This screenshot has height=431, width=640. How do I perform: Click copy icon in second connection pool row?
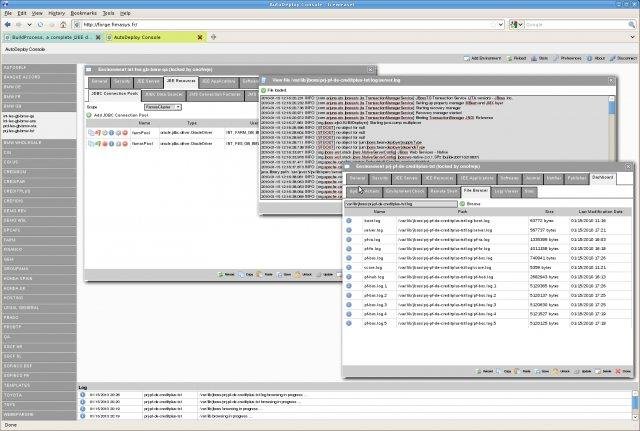91,144
